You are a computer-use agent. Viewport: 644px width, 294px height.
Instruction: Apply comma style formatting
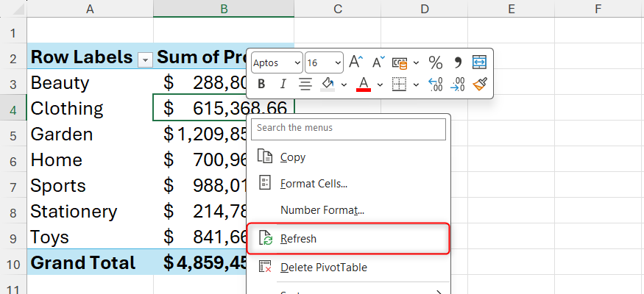coord(457,62)
